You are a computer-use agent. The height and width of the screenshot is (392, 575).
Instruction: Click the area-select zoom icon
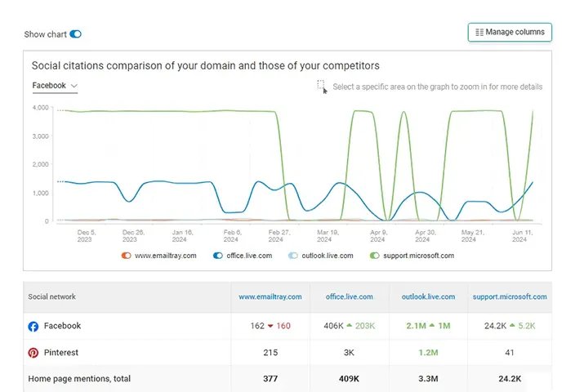tap(322, 87)
